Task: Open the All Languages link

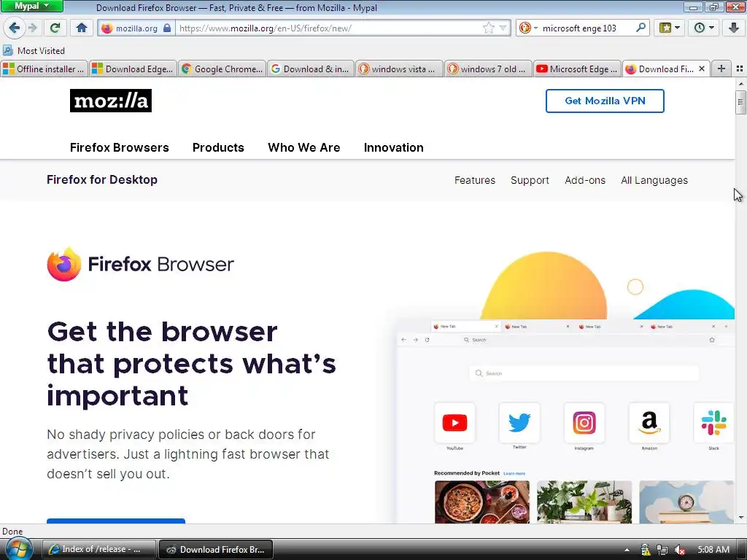Action: tap(654, 180)
